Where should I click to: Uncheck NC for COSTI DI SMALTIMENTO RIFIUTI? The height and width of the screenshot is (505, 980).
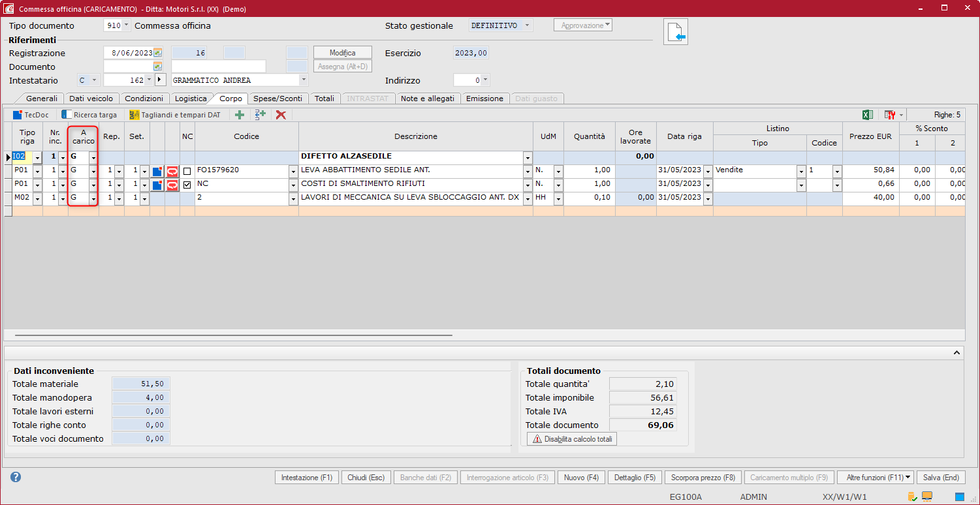point(187,185)
